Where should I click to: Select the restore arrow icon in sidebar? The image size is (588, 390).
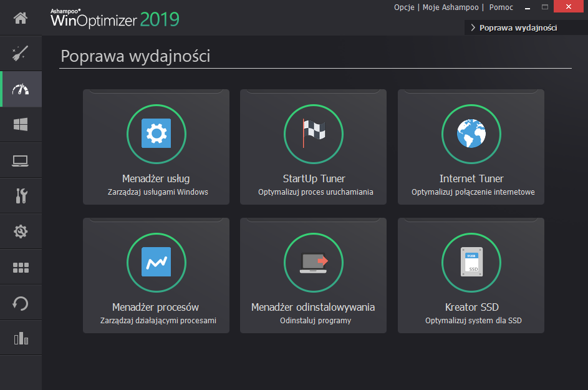point(21,302)
